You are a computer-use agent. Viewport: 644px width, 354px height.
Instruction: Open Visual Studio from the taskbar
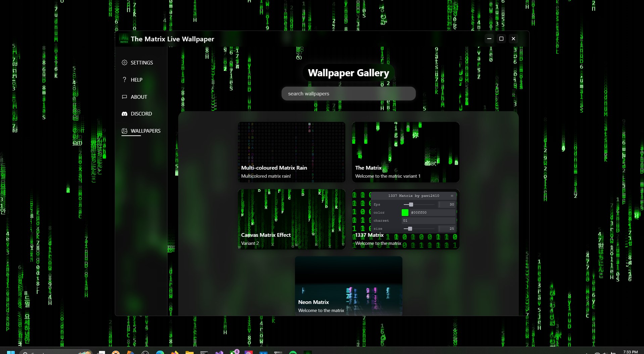(x=219, y=352)
